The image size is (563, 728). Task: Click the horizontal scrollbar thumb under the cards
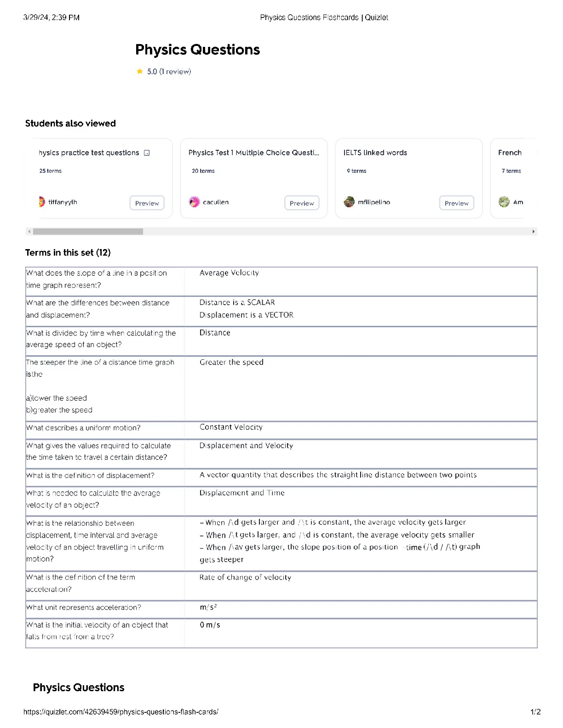pyautogui.click(x=88, y=232)
